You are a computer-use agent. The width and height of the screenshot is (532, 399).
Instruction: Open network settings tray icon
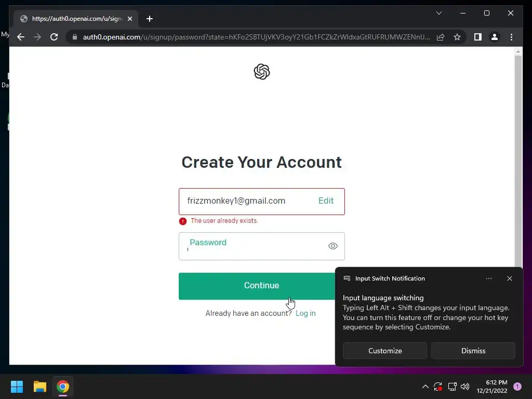point(453,387)
